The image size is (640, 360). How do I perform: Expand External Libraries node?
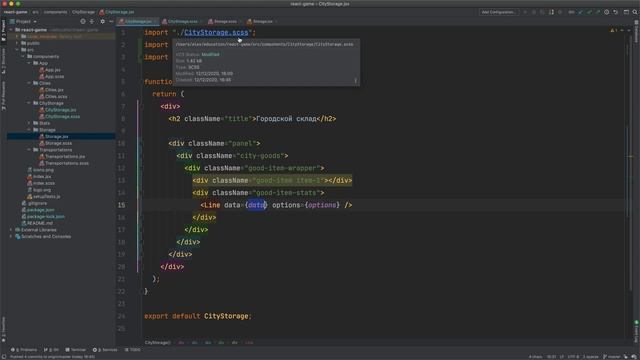11,230
